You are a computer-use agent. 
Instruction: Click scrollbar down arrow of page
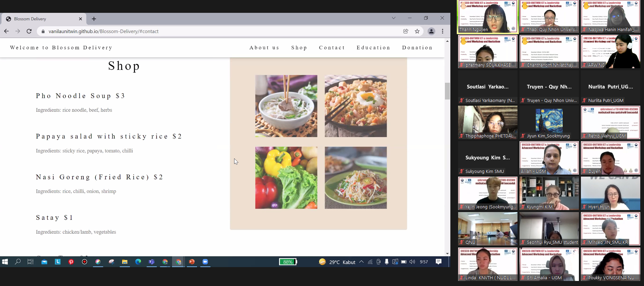coord(447,254)
